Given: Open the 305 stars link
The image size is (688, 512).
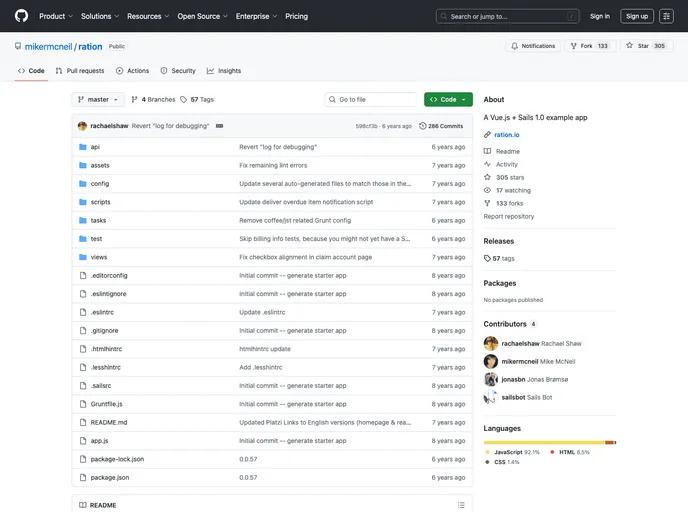Looking at the screenshot, I should click(504, 177).
